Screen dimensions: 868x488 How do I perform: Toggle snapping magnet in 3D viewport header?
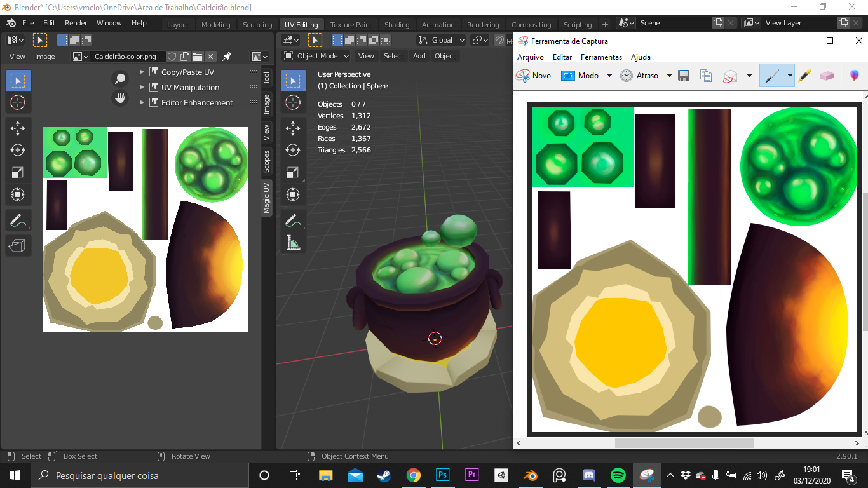[499, 40]
